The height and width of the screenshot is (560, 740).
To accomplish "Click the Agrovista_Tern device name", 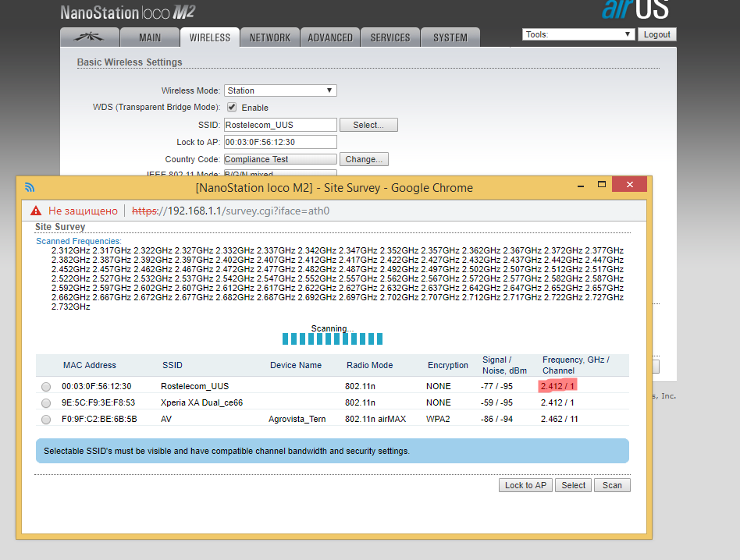I will [x=297, y=419].
